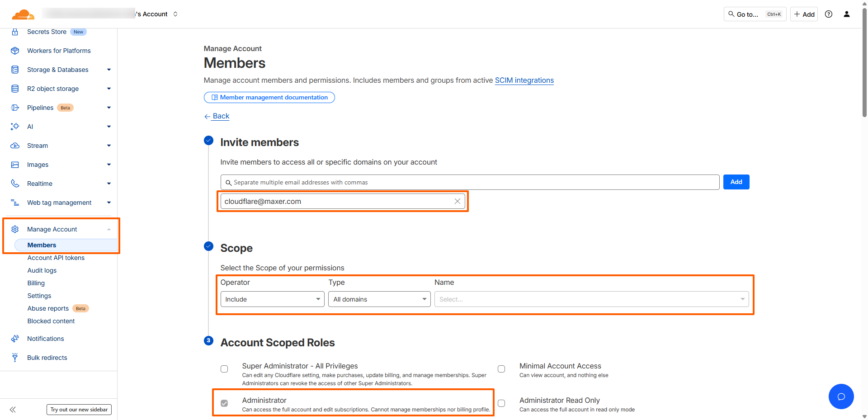This screenshot has height=420, width=868.
Task: Click the Bulk redirects icon
Action: 15,358
